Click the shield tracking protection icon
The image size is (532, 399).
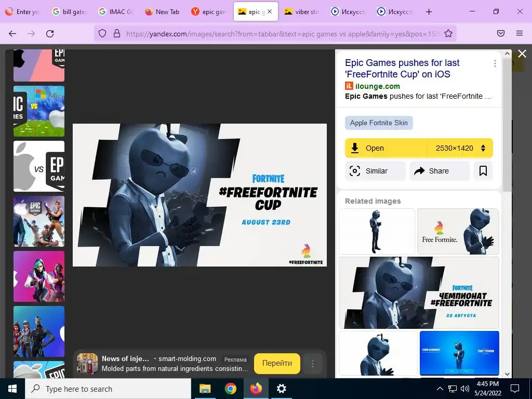pyautogui.click(x=102, y=33)
